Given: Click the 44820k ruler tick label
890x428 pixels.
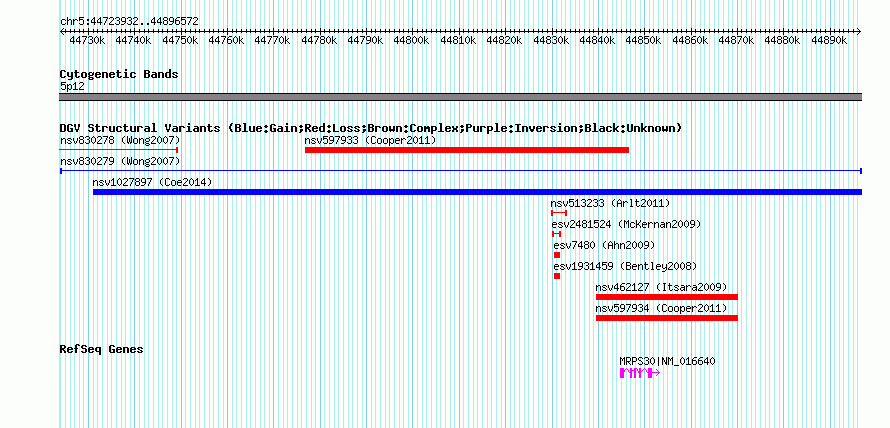Looking at the screenshot, I should (x=505, y=40).
